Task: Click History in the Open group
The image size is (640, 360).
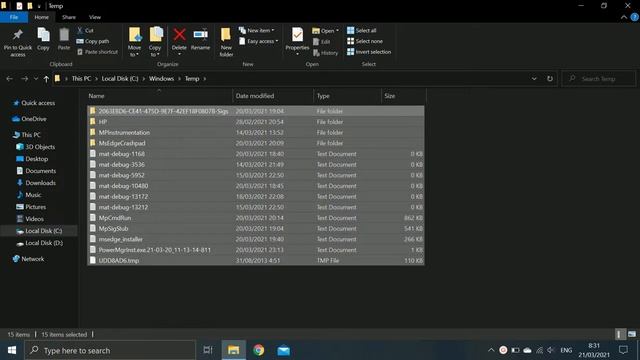Action: click(x=325, y=53)
